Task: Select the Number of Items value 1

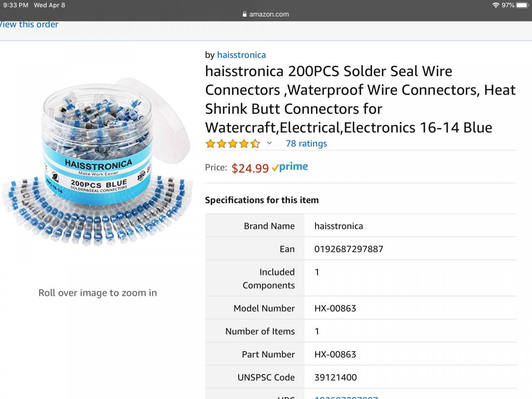Action: (x=317, y=332)
